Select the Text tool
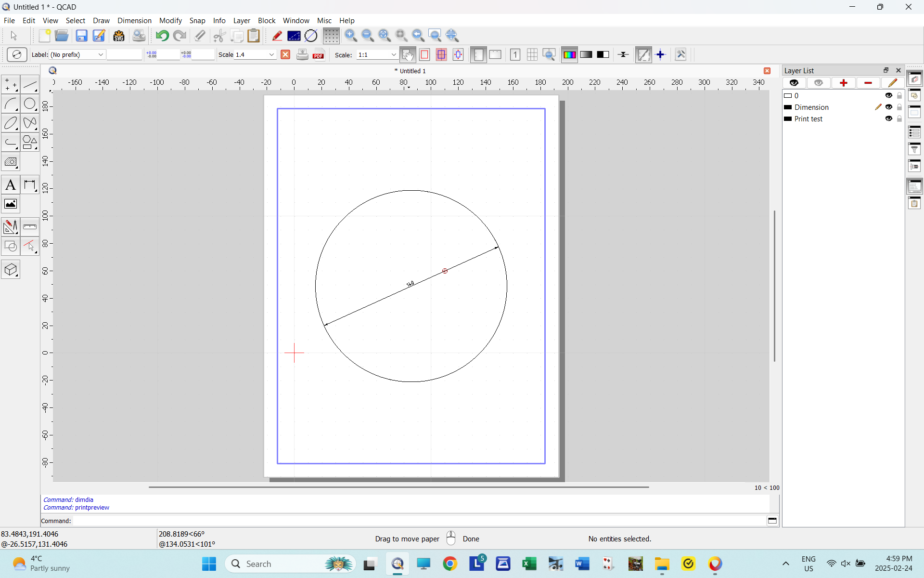The image size is (924, 578). tap(10, 184)
